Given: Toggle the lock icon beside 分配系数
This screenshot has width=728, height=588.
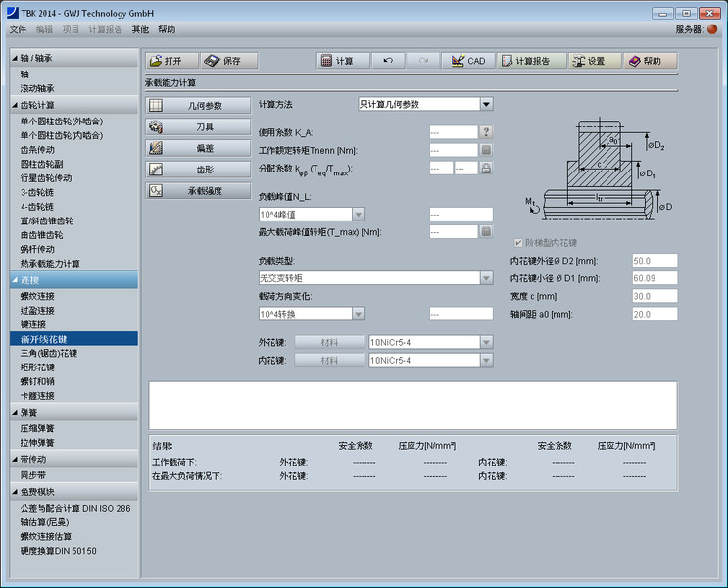Looking at the screenshot, I should [x=486, y=168].
